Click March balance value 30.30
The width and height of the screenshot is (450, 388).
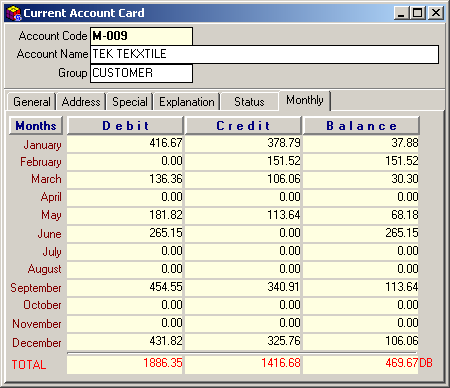click(x=360, y=179)
